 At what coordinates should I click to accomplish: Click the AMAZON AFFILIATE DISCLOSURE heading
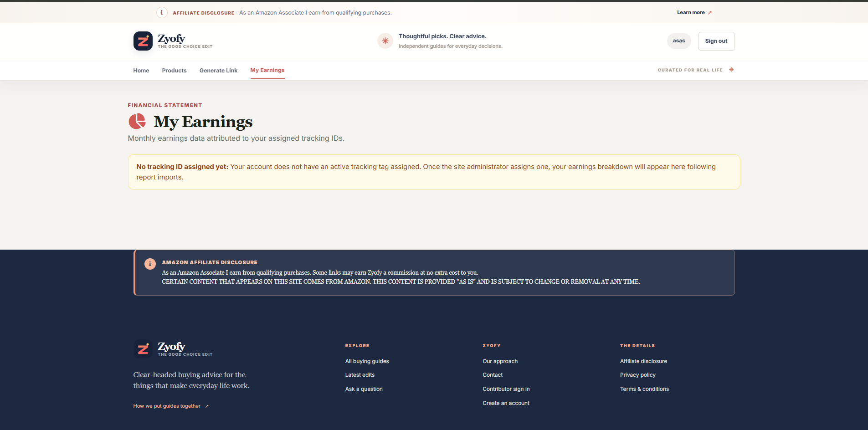[x=210, y=262]
